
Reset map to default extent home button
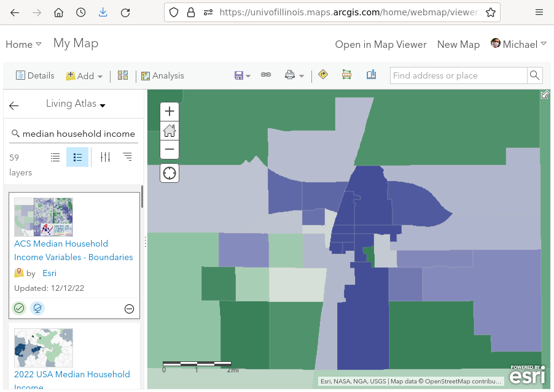[x=170, y=131]
